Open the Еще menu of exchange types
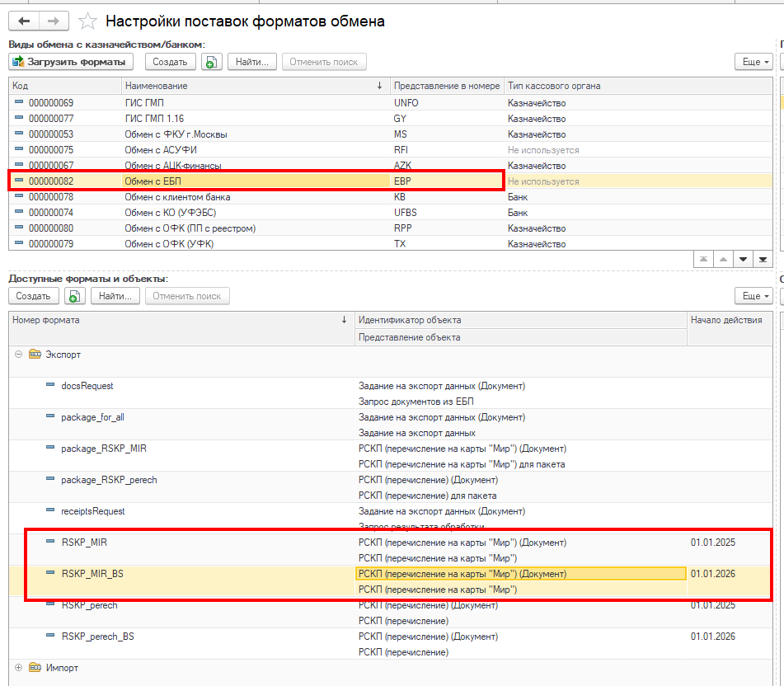The image size is (784, 686). click(x=754, y=62)
